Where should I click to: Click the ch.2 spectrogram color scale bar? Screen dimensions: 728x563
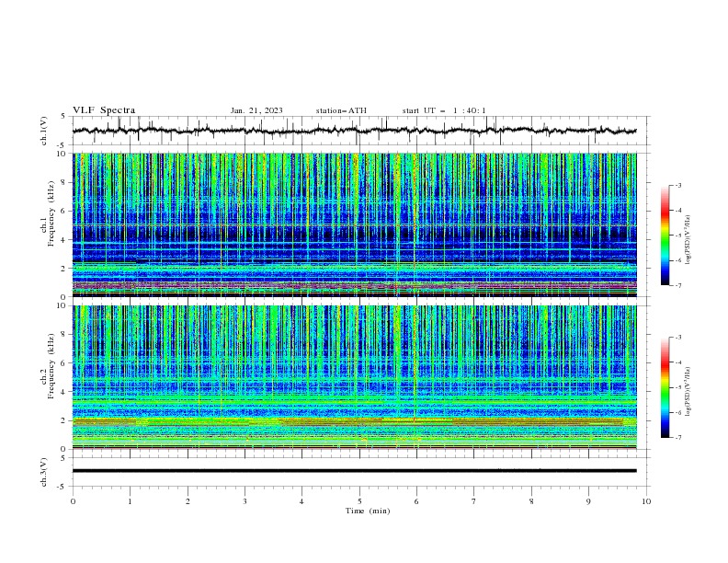(665, 387)
